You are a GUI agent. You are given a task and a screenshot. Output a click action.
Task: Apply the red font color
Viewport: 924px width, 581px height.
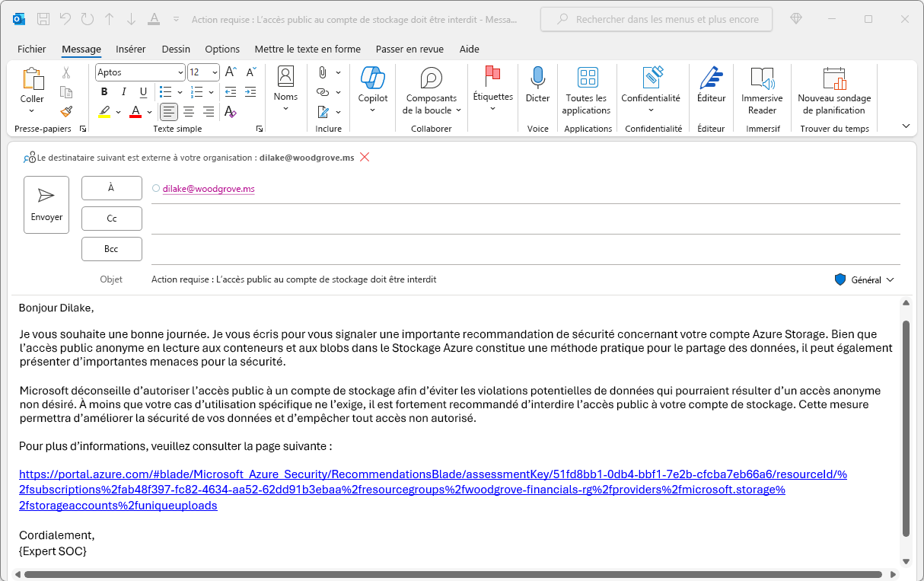pos(135,112)
